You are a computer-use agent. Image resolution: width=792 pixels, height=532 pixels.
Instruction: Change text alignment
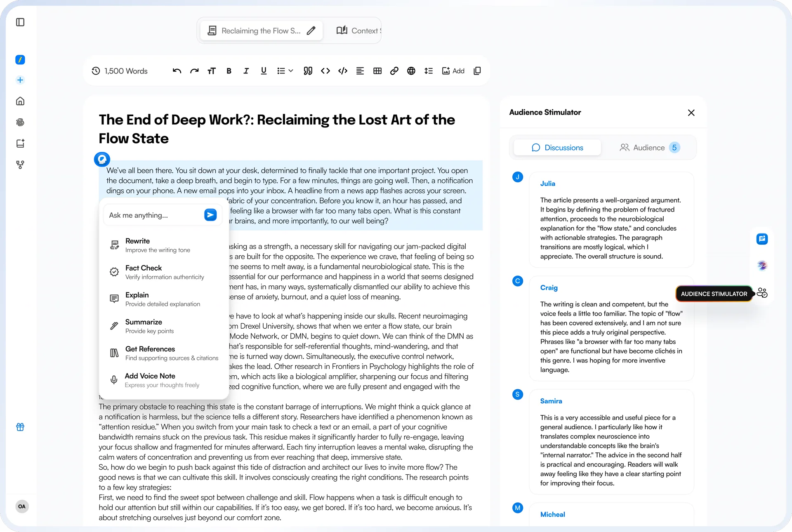(360, 71)
